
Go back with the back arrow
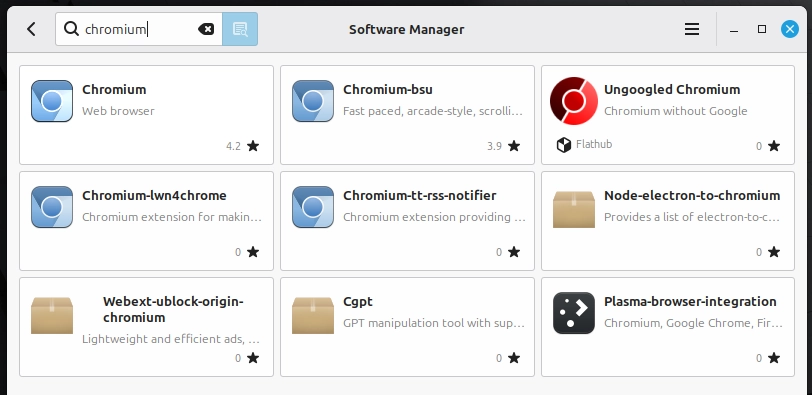tap(32, 29)
